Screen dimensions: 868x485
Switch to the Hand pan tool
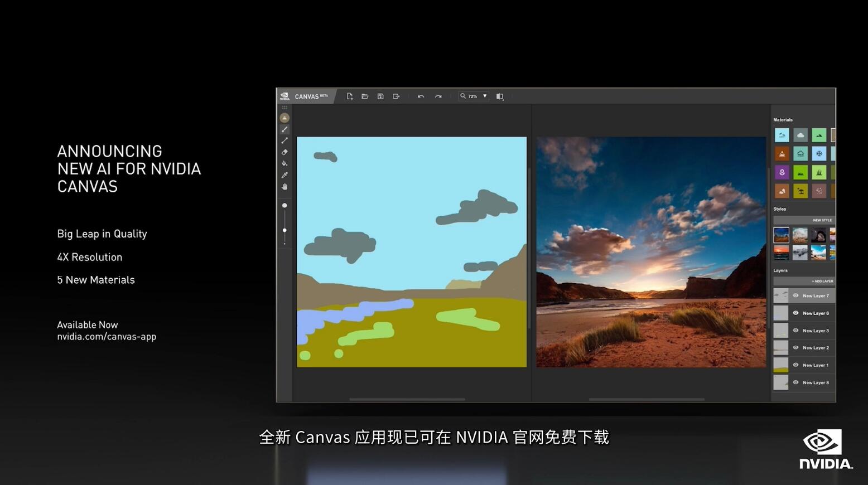tap(284, 187)
